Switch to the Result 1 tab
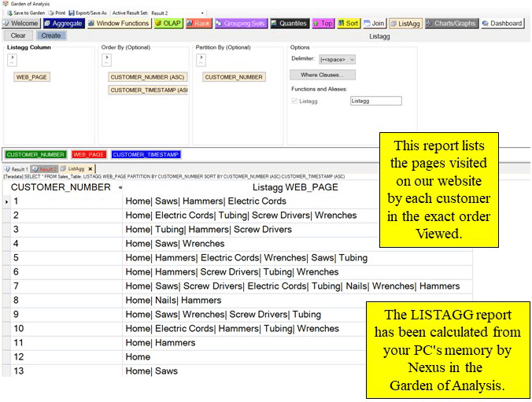Screen dimensions: 532x402 pyautogui.click(x=16, y=169)
